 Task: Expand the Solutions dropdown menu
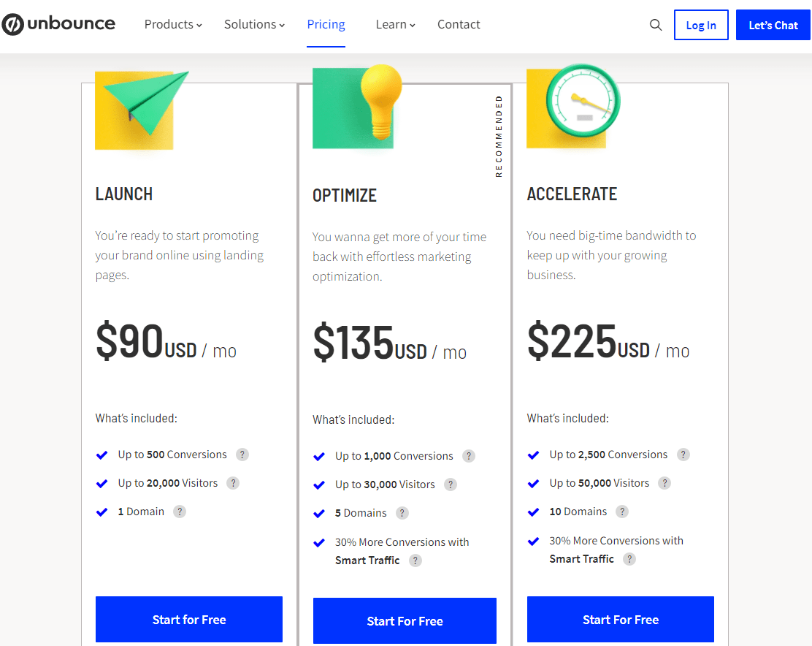click(254, 24)
